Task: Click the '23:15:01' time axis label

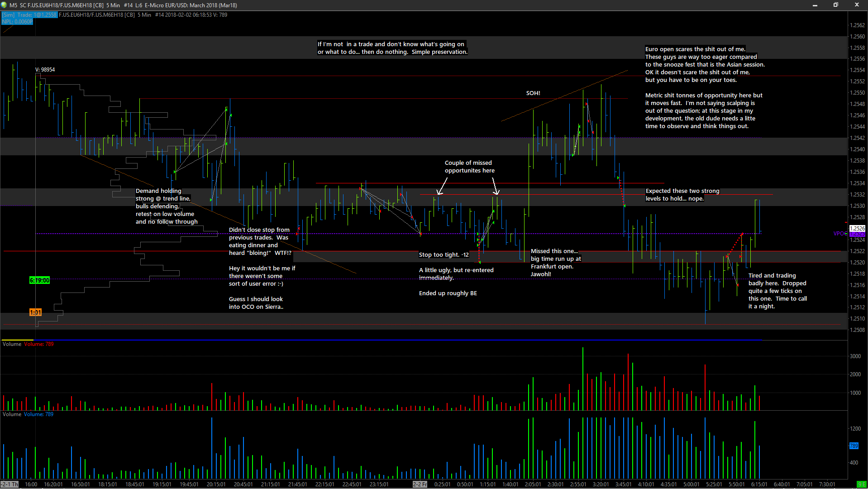Action: tap(379, 484)
